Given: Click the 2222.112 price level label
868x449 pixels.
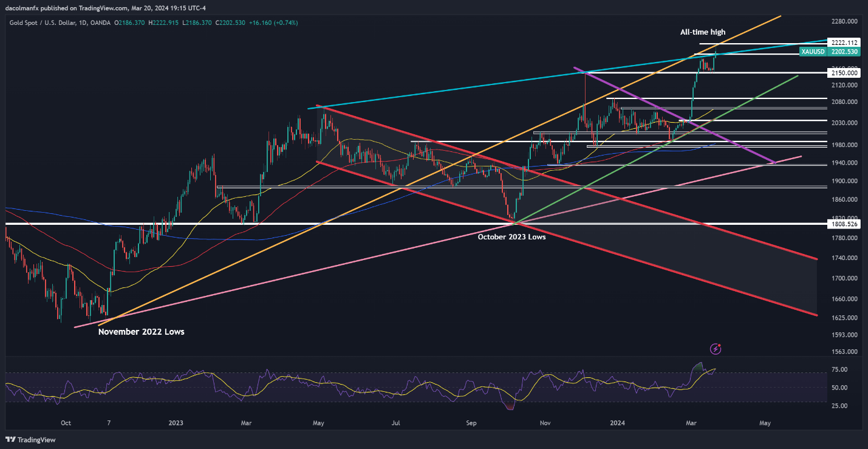Looking at the screenshot, I should pyautogui.click(x=844, y=42).
